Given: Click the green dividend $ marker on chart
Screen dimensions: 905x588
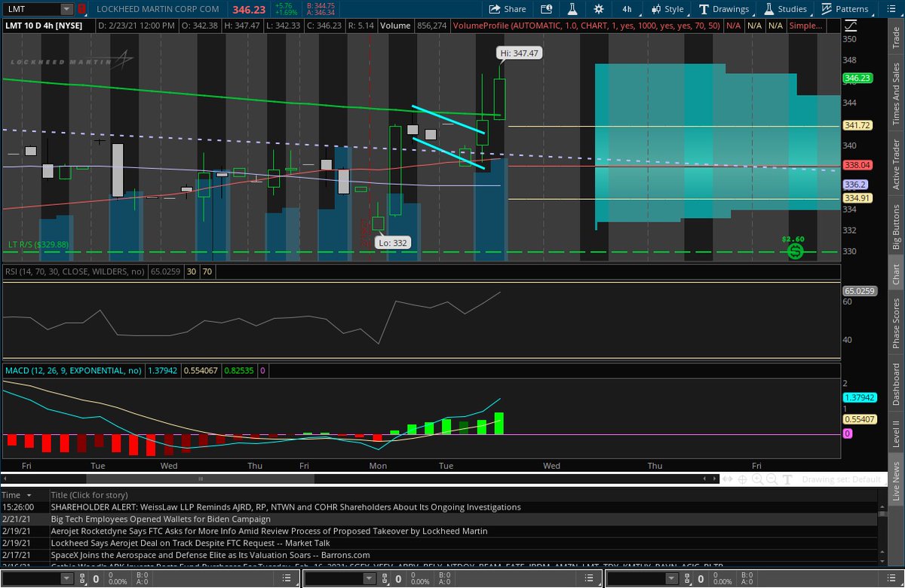Looking at the screenshot, I should [x=794, y=251].
